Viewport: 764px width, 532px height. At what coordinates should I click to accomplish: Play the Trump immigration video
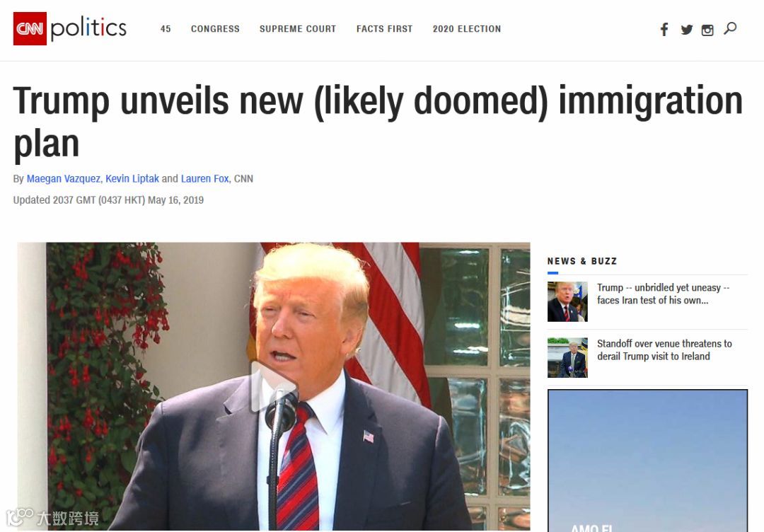click(x=274, y=387)
